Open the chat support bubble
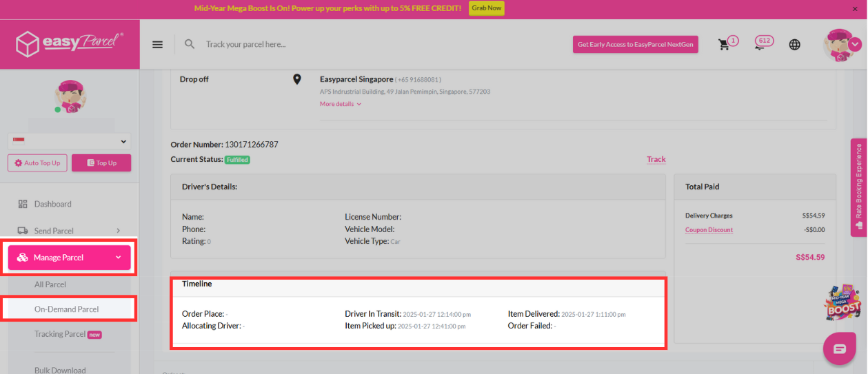Image resolution: width=868 pixels, height=374 pixels. [840, 349]
